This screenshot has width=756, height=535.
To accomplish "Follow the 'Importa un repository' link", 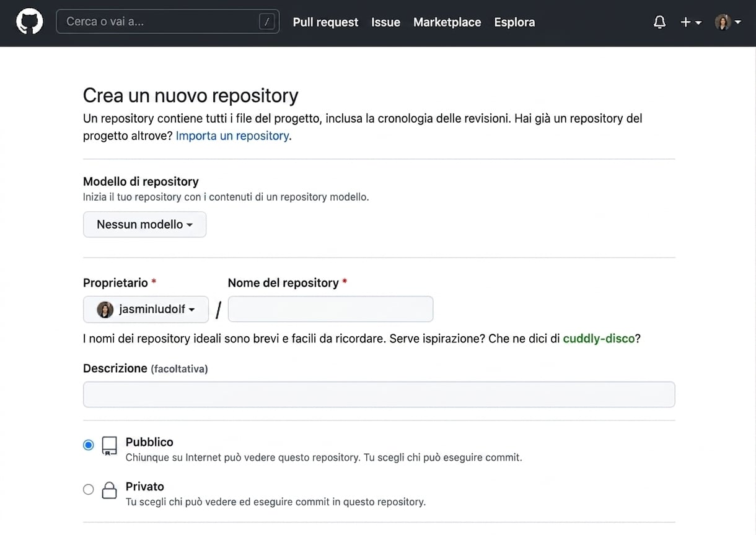I will point(232,136).
